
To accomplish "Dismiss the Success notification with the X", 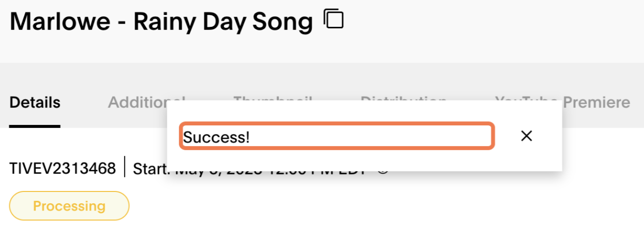I will pos(526,136).
